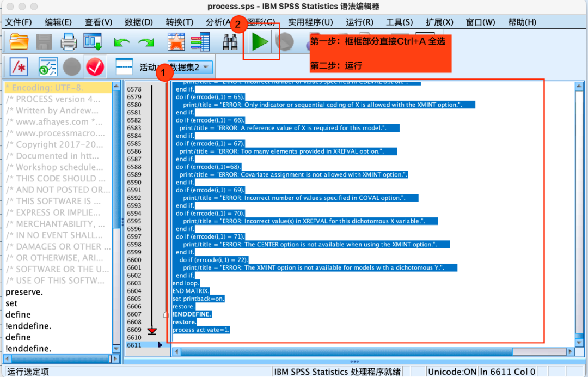Open the 运行(R) menu

[359, 22]
